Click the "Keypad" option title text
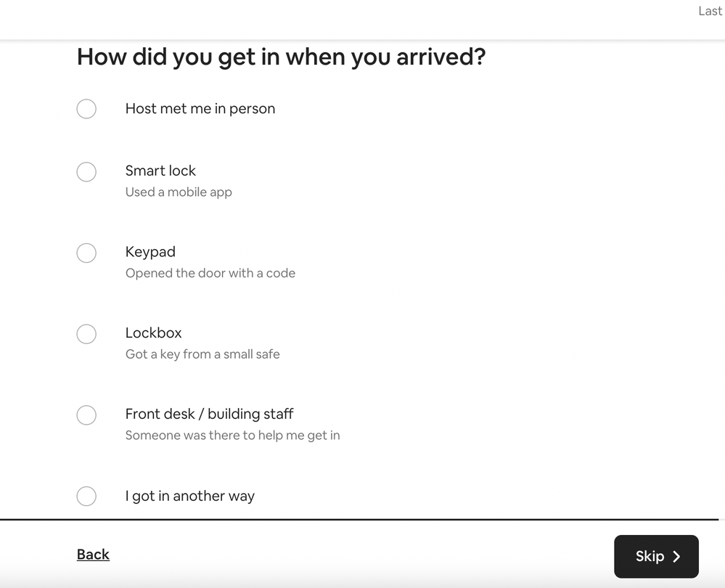The image size is (725, 588). tap(150, 252)
